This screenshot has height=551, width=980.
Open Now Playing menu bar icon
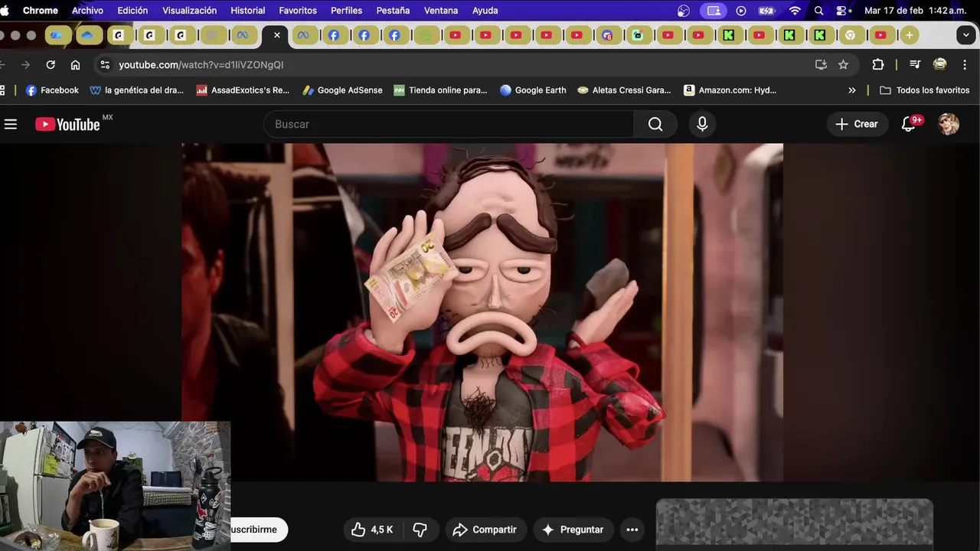(x=740, y=11)
